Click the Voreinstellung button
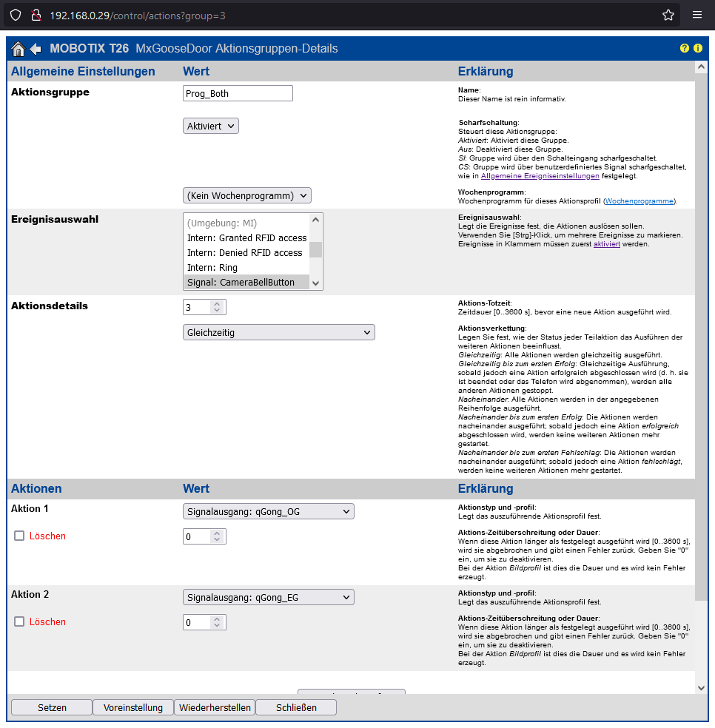The width and height of the screenshot is (715, 728). click(133, 707)
